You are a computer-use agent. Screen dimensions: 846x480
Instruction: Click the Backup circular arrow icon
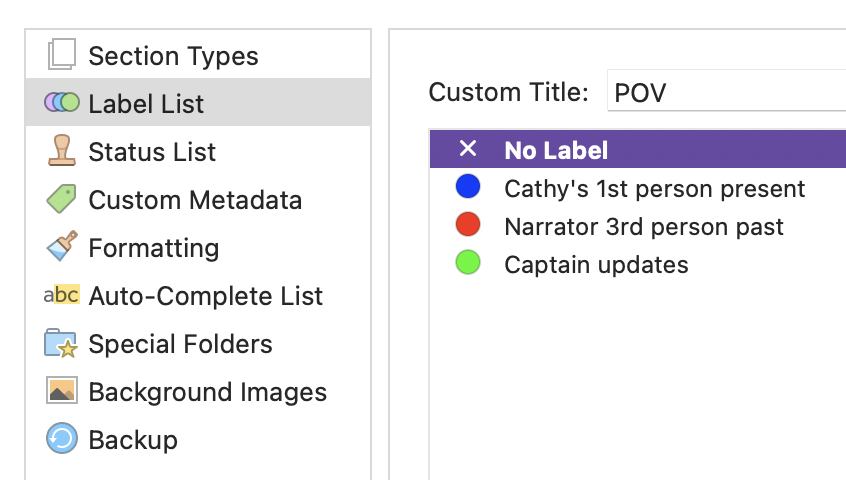tap(62, 438)
